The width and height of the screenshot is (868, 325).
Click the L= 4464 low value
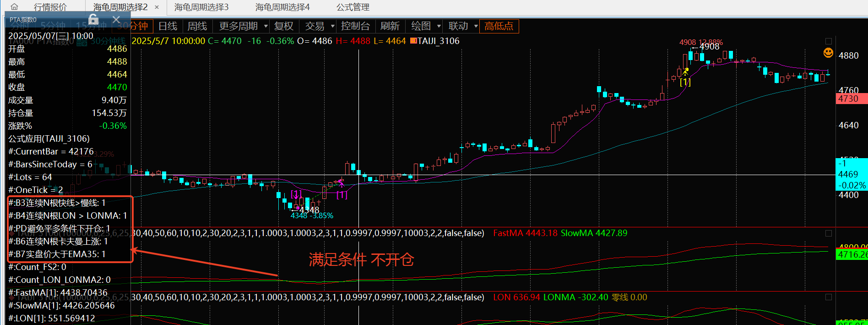pos(390,41)
